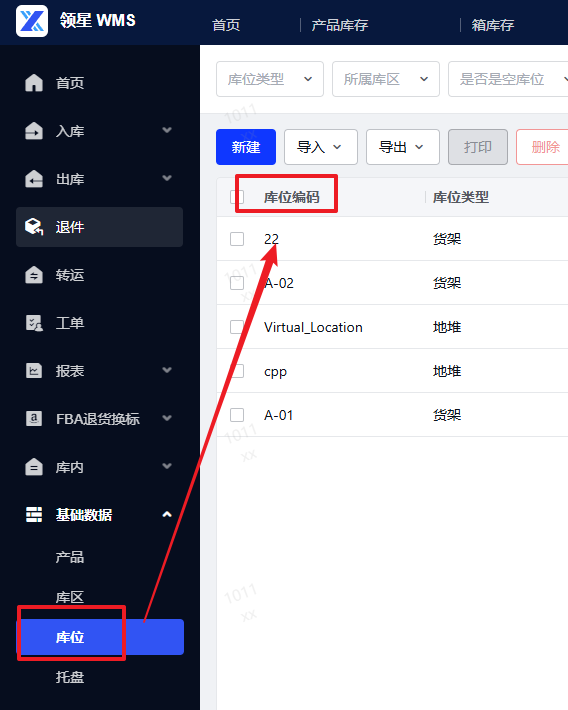
Task: Collapse the 基础数据 menu chevron
Action: 167,514
